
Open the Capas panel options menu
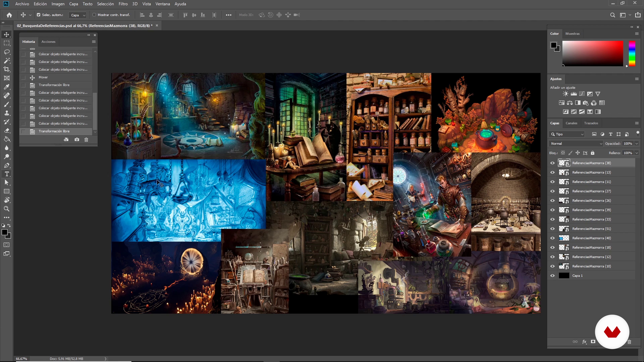point(637,123)
